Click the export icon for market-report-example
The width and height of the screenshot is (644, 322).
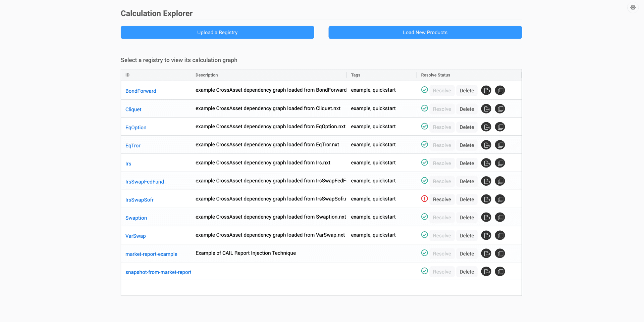486,253
